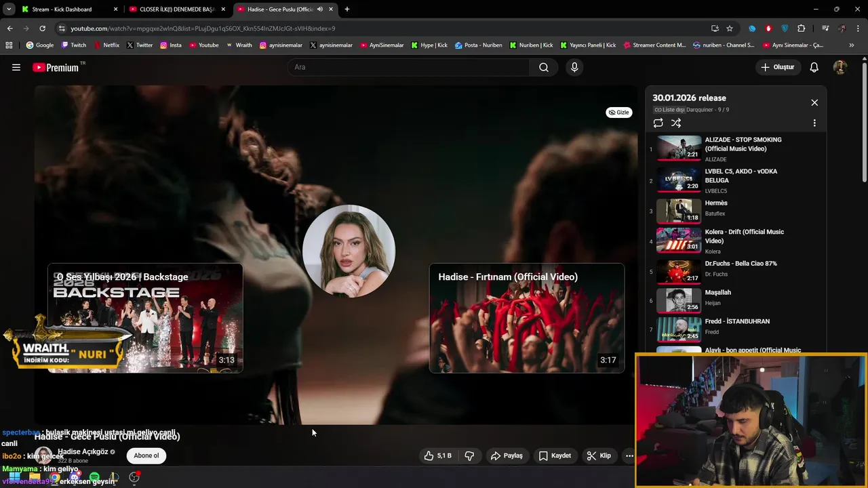Open the Netflix bookmark

point(106,45)
